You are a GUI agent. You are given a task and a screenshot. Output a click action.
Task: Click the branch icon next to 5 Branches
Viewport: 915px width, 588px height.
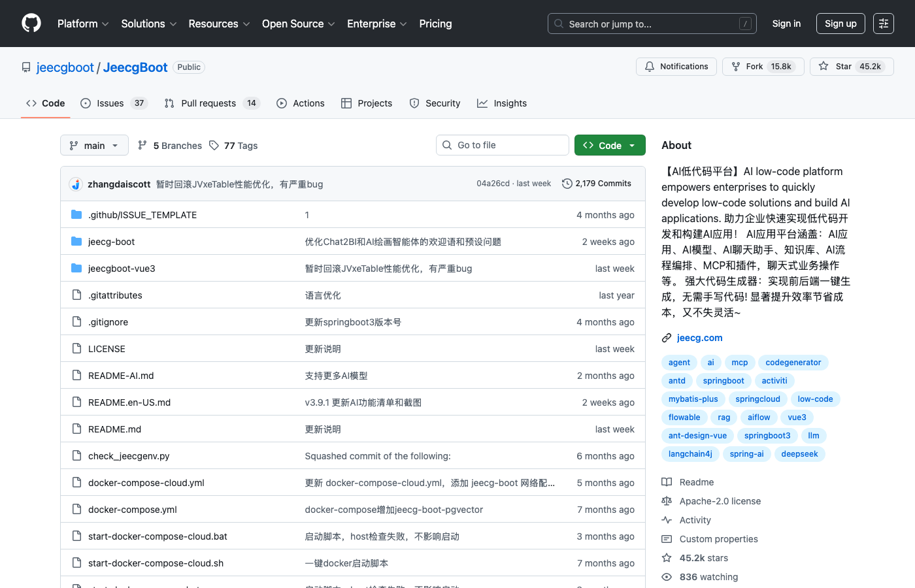pos(142,145)
